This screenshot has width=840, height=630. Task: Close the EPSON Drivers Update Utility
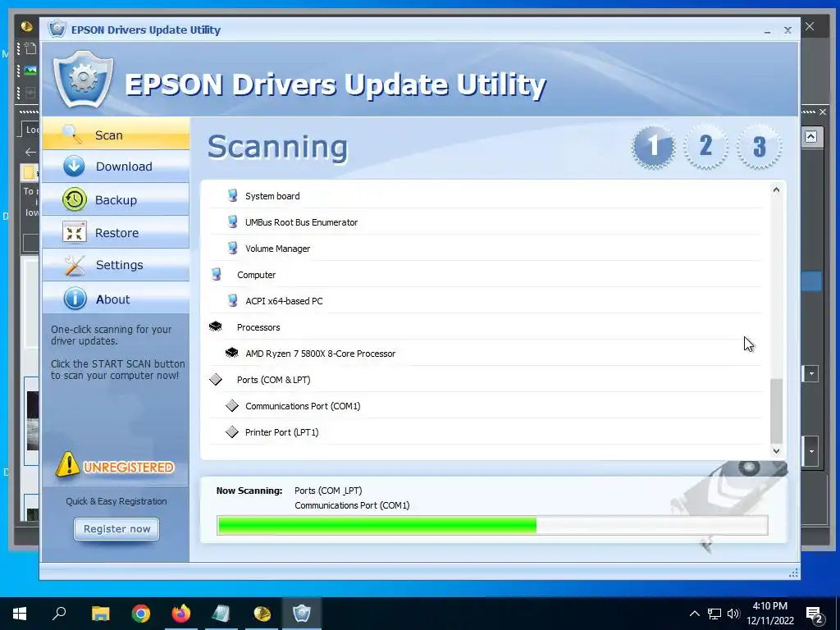(787, 30)
